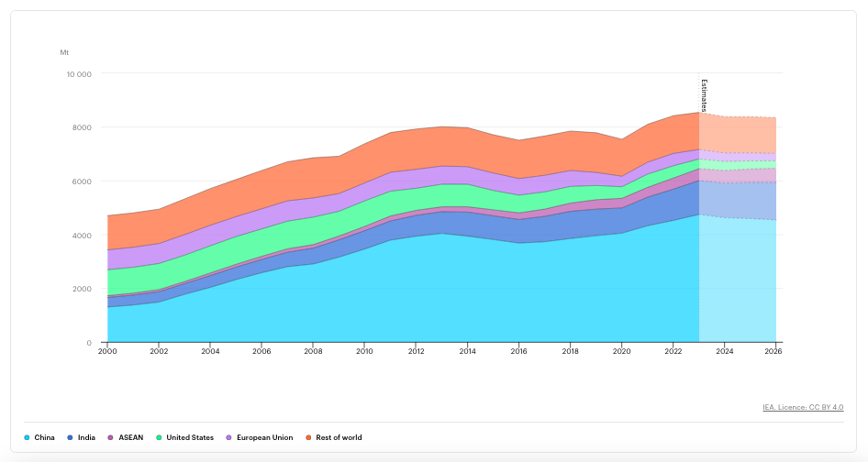Open the IEA Licence CC BY 4.0 link

click(803, 407)
